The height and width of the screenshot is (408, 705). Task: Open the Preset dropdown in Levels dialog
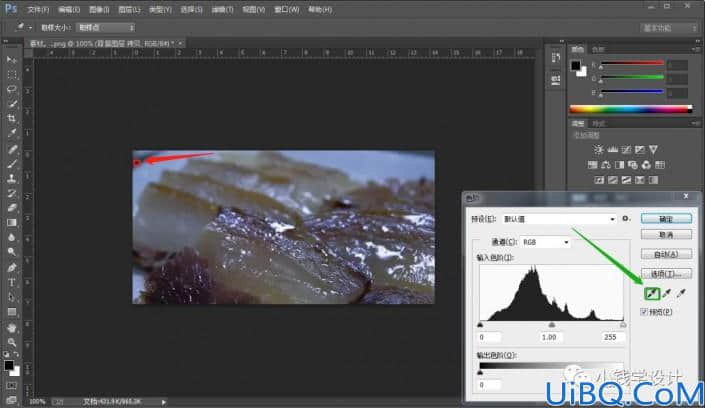[x=559, y=219]
